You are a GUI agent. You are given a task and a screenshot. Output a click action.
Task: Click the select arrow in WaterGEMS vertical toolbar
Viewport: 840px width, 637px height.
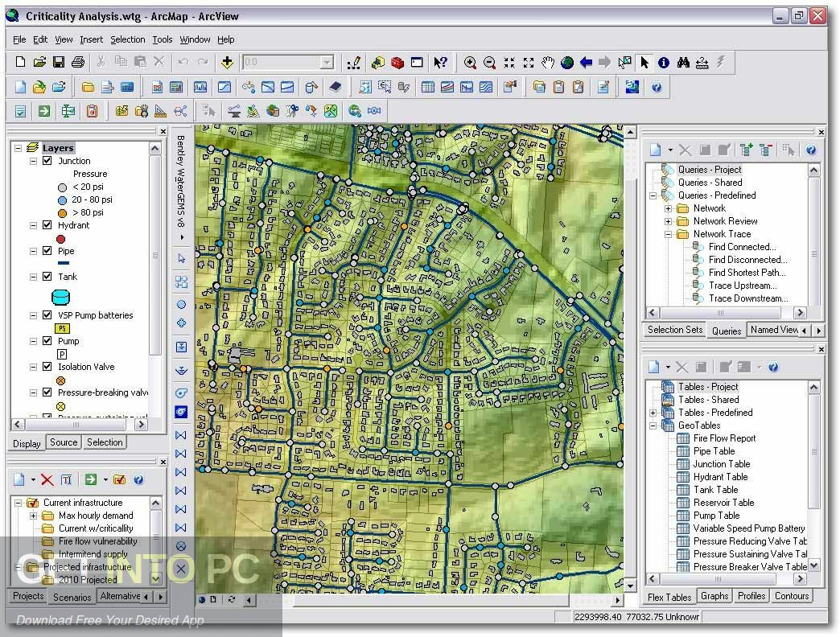click(x=181, y=258)
